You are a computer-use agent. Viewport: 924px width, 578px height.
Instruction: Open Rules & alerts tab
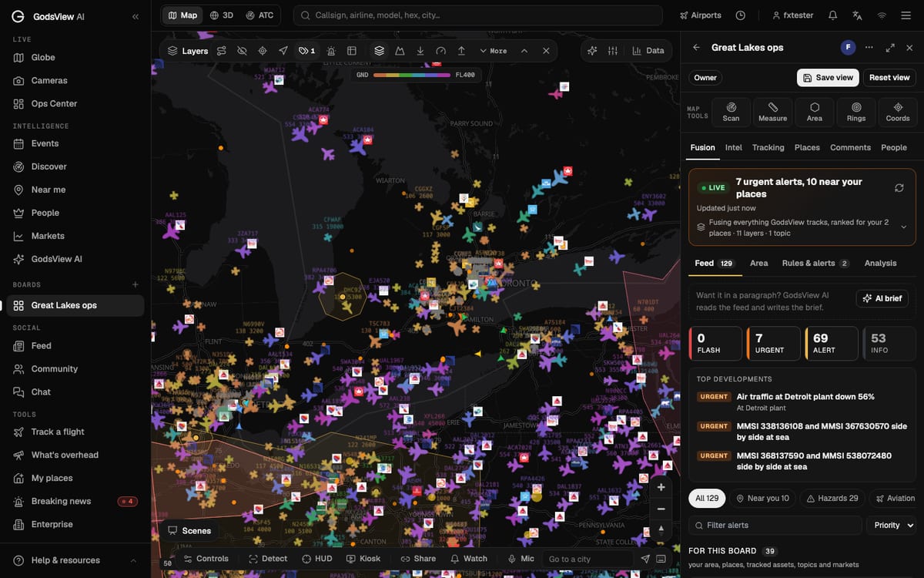(x=815, y=263)
